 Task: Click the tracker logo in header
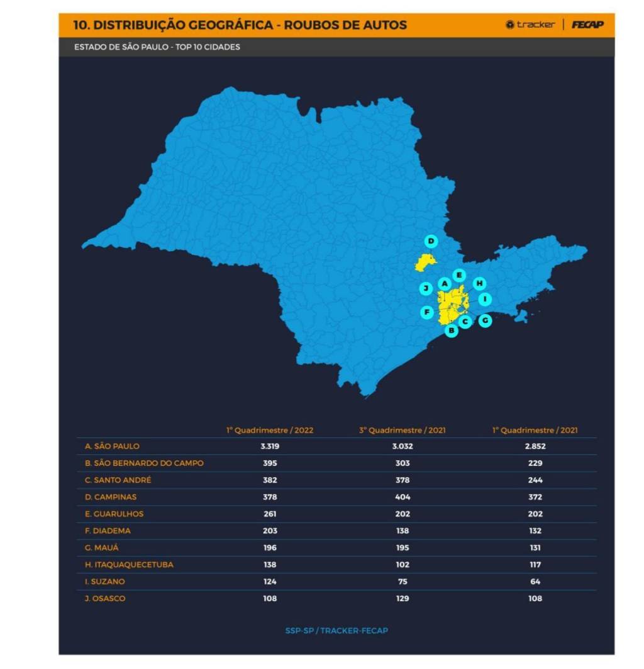coord(530,25)
